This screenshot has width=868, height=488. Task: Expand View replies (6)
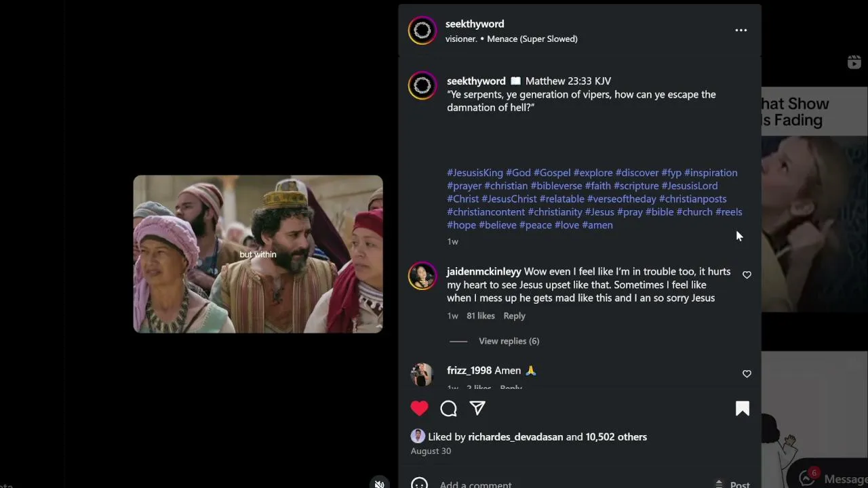click(x=509, y=341)
